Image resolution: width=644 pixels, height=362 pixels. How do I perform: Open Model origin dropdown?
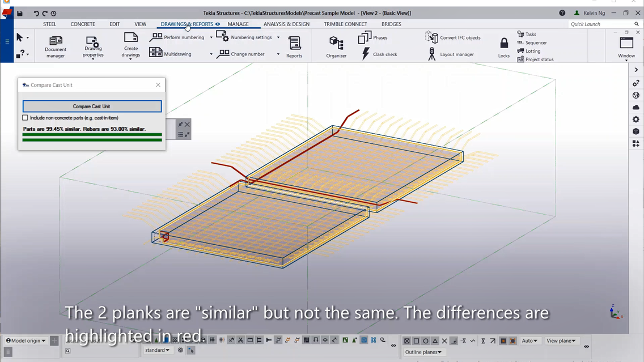pos(26,340)
